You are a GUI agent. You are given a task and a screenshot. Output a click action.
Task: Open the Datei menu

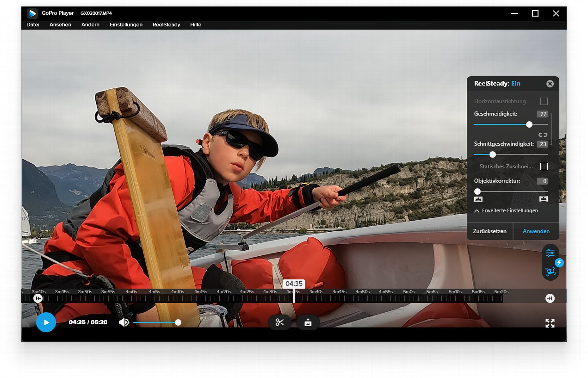(33, 25)
